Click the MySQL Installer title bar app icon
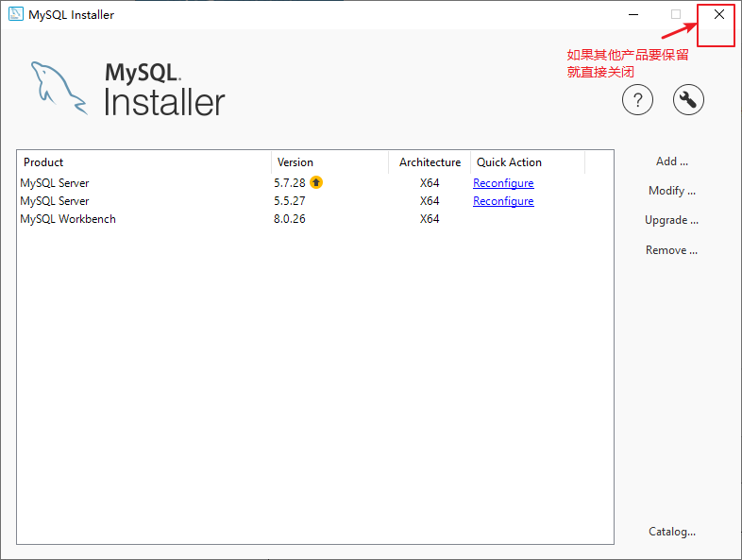The image size is (742, 560). click(x=16, y=14)
